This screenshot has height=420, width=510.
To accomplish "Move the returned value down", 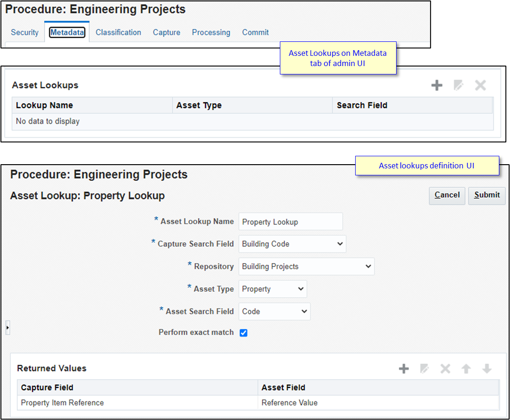I will point(486,368).
